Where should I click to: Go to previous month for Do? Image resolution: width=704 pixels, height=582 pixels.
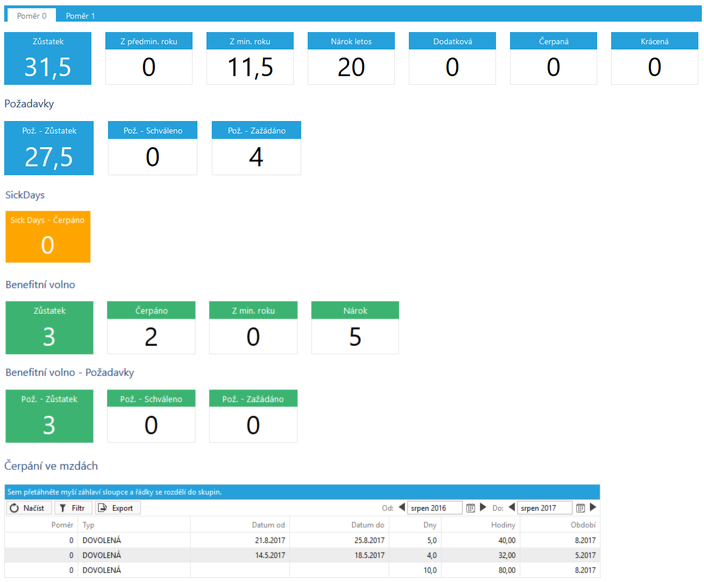(511, 507)
